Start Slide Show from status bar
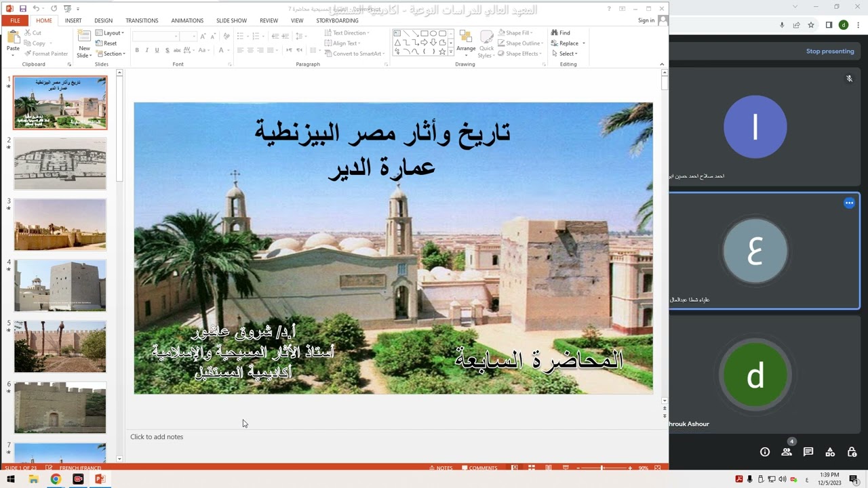The width and height of the screenshot is (868, 488). pyautogui.click(x=566, y=468)
